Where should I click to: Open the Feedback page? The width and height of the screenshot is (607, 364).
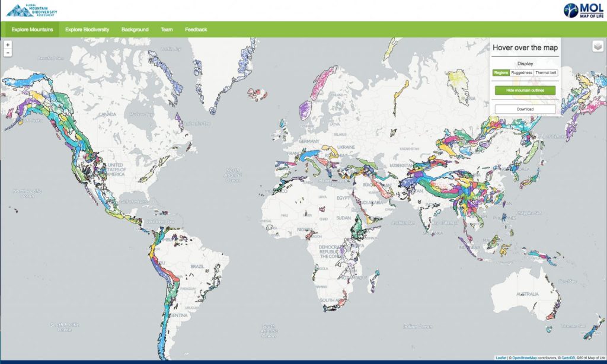[x=196, y=29]
